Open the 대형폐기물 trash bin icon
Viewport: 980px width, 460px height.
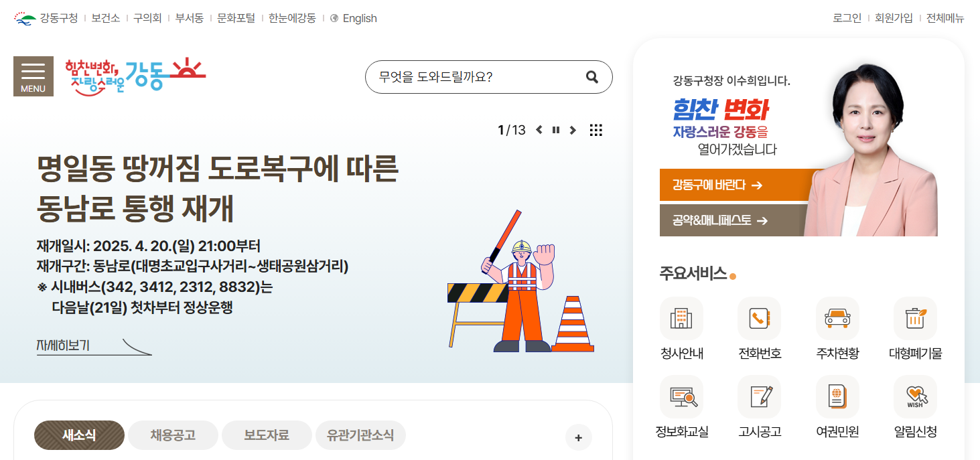click(915, 318)
